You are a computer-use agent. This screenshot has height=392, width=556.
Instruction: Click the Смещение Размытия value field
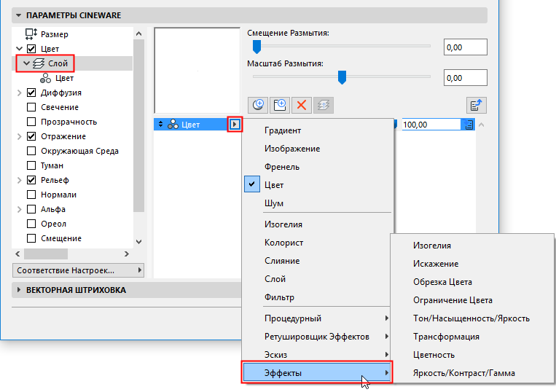[465, 47]
